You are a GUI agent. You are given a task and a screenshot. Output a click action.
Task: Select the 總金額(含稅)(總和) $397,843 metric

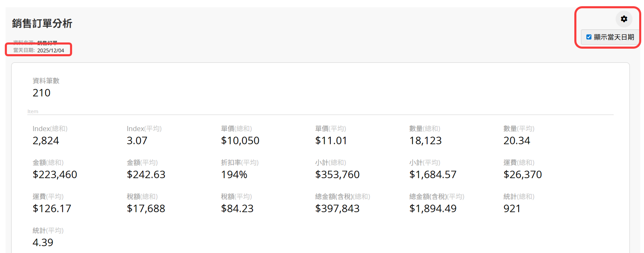click(x=337, y=208)
